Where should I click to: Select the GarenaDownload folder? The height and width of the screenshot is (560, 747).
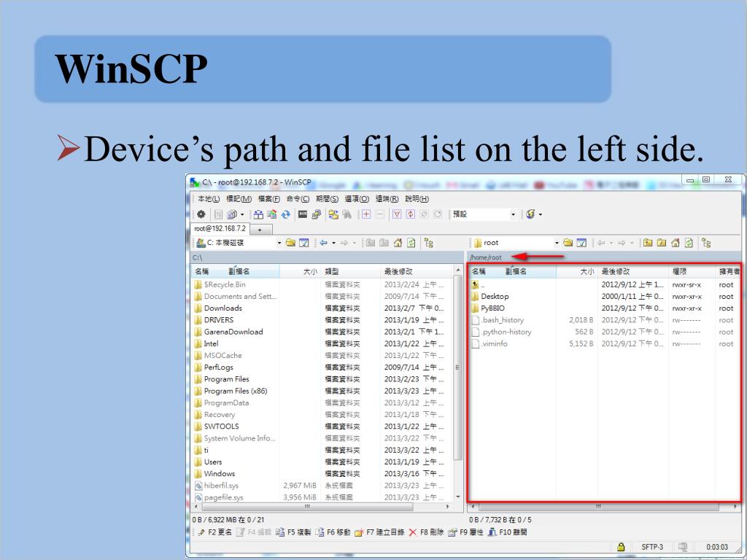point(233,332)
